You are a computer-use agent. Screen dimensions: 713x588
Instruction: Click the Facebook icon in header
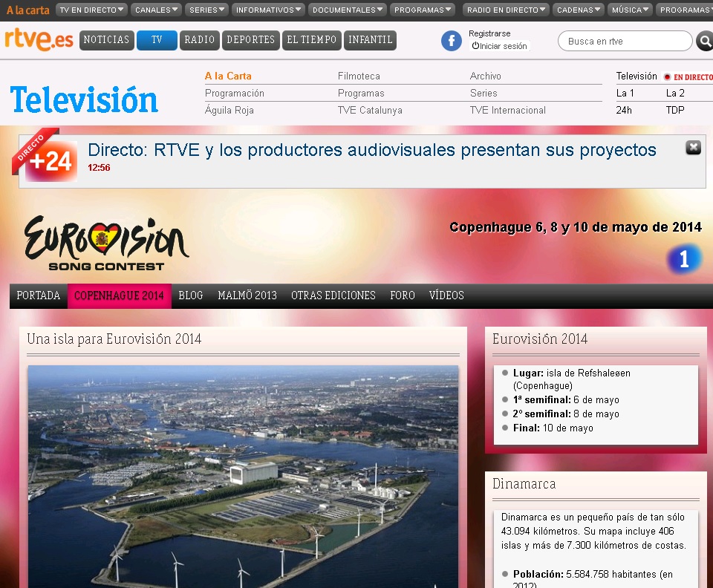click(x=451, y=41)
